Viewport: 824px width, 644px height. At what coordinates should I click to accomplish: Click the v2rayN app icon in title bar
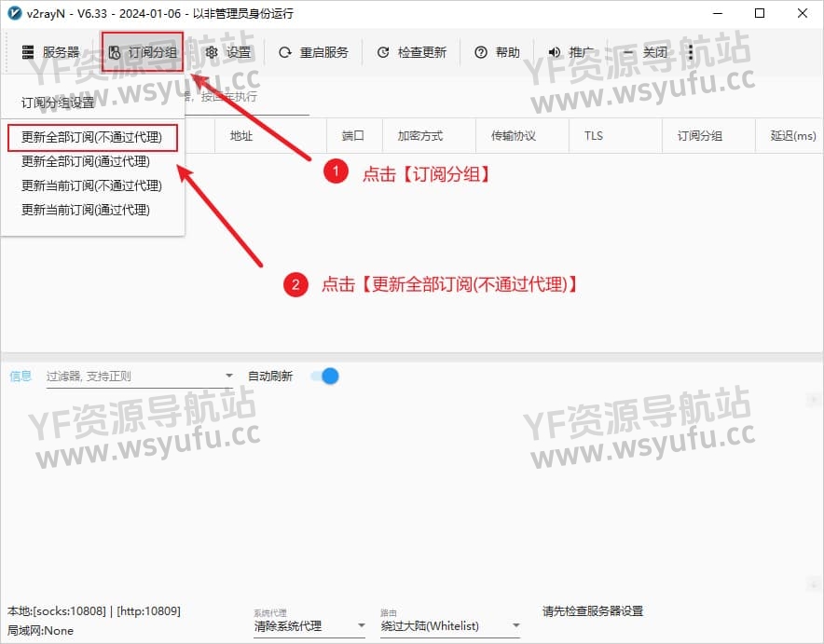(x=14, y=13)
